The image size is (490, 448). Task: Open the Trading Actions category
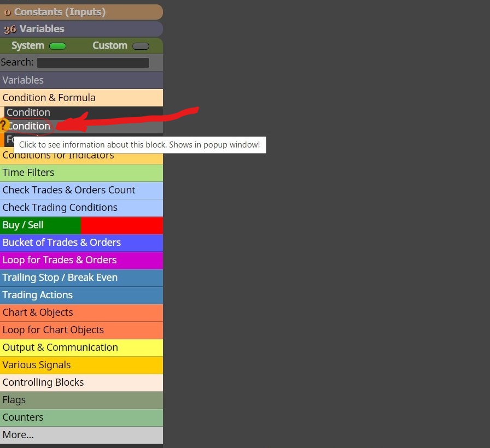click(81, 295)
